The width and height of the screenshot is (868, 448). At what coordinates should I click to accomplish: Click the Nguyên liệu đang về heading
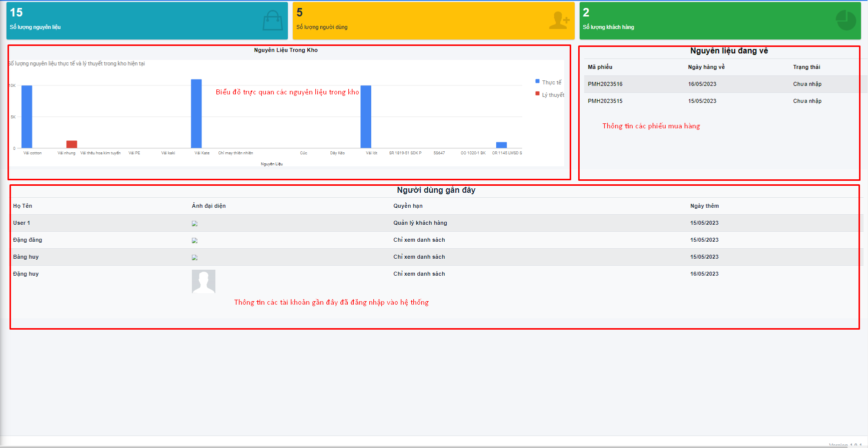(x=729, y=50)
